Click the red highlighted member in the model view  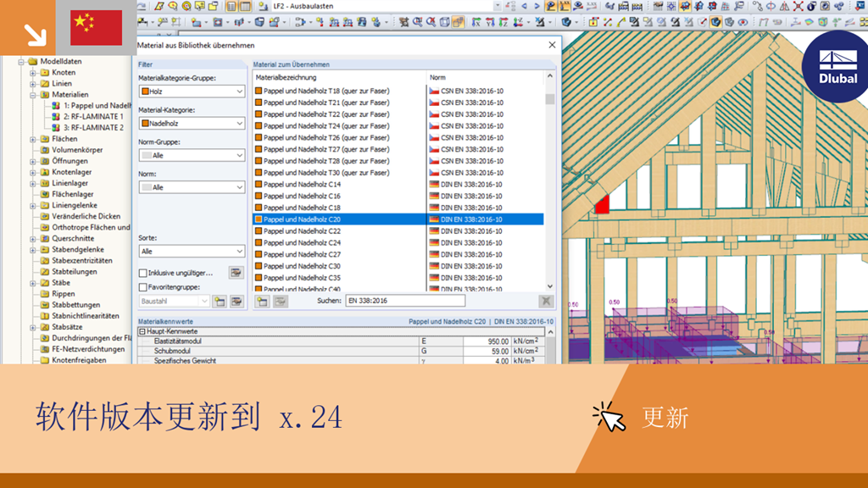[x=603, y=204]
